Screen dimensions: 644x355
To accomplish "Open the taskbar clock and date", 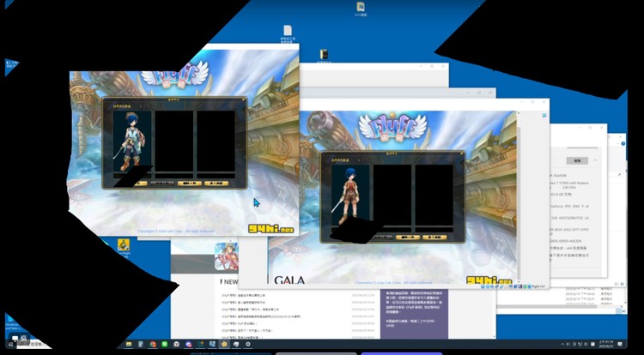I will coord(606,344).
